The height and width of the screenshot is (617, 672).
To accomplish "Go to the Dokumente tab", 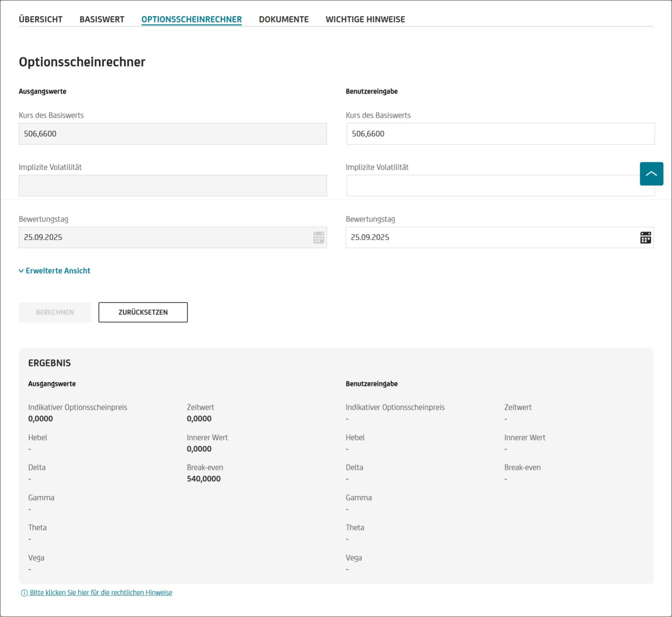I will pos(284,19).
